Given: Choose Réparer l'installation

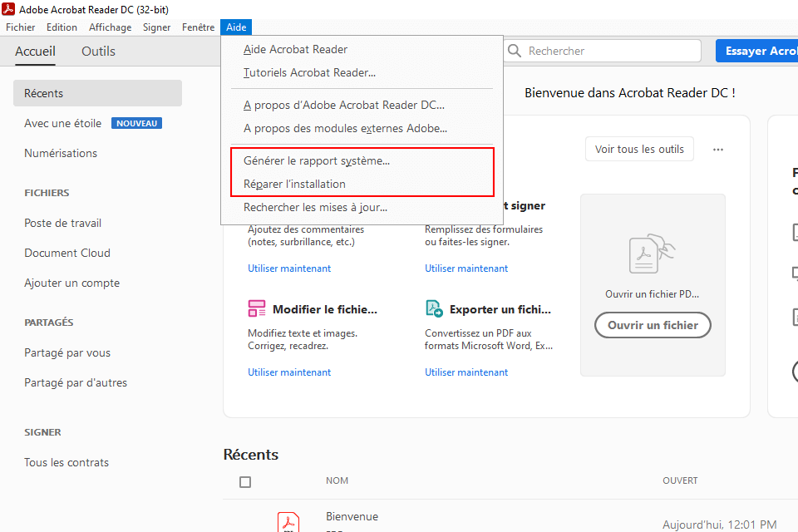Looking at the screenshot, I should click(x=294, y=185).
